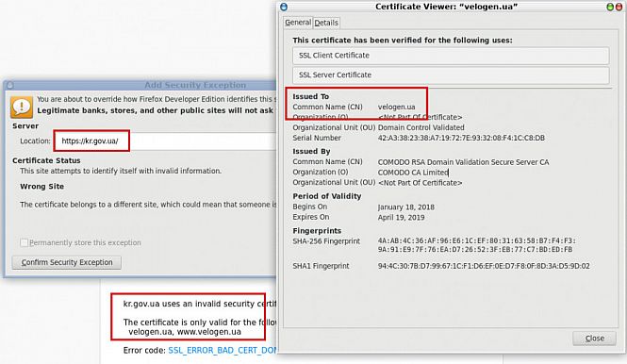Click the Expires On date April 19, 2019

pos(401,218)
